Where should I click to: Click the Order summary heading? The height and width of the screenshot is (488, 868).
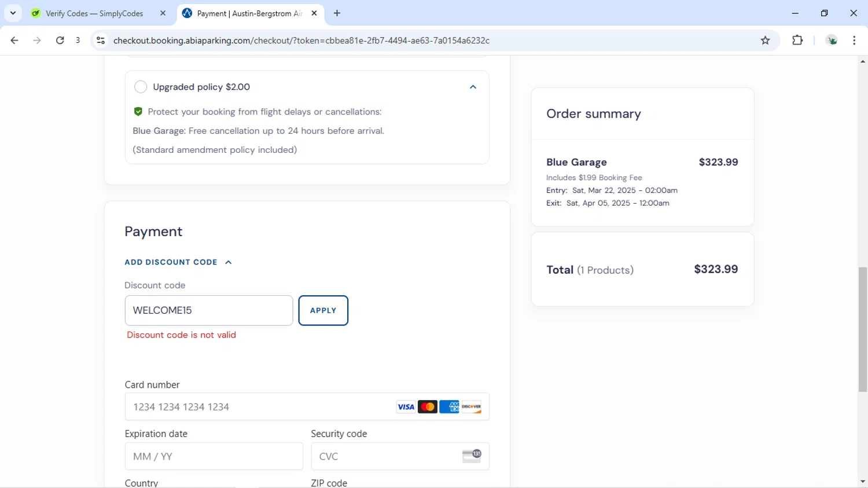pyautogui.click(x=594, y=114)
